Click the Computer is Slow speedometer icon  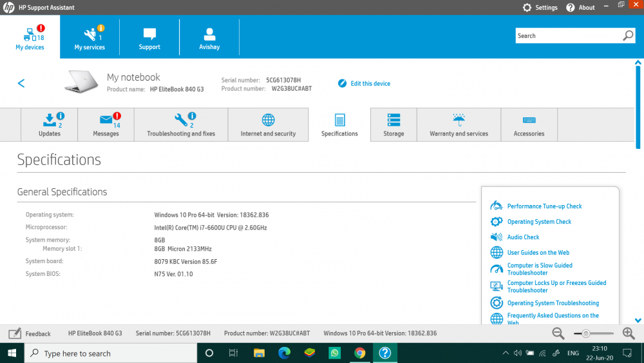click(497, 269)
